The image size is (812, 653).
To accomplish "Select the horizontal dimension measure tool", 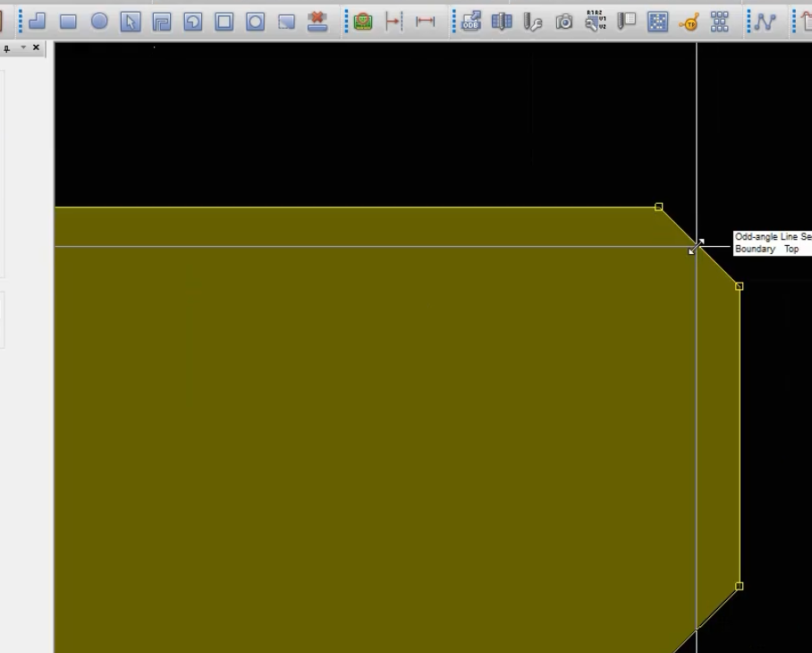I will pyautogui.click(x=425, y=21).
